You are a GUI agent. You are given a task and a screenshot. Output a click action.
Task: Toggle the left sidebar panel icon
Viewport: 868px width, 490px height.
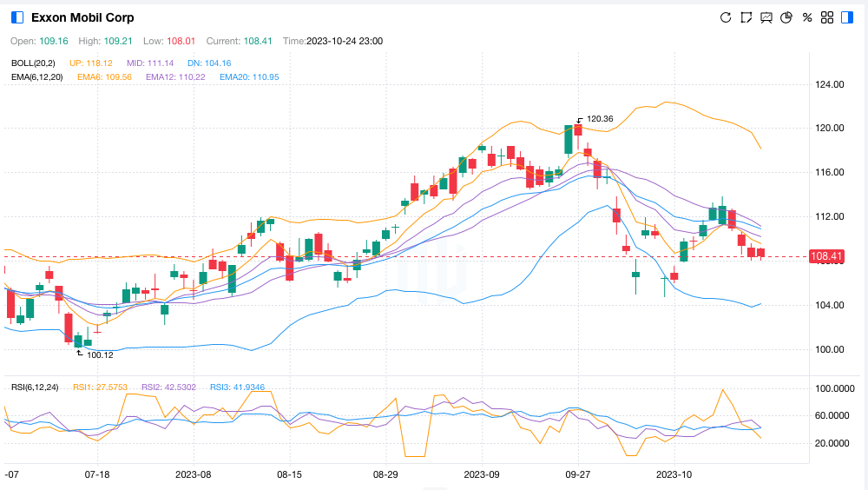point(17,17)
